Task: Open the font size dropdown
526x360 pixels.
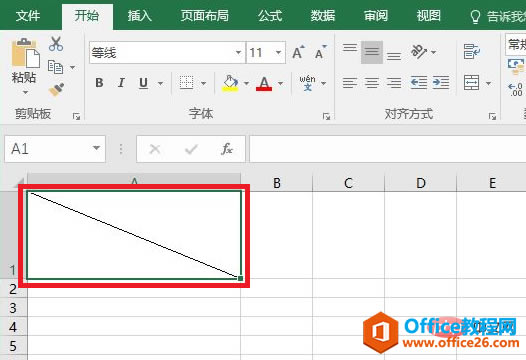Action: point(278,53)
